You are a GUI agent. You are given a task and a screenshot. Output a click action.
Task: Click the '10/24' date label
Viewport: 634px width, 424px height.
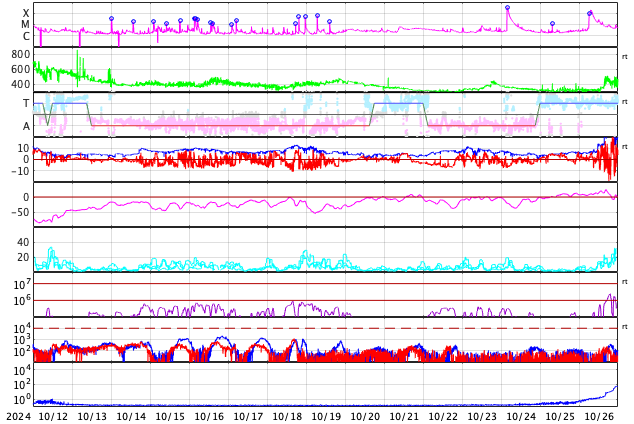pyautogui.click(x=521, y=416)
